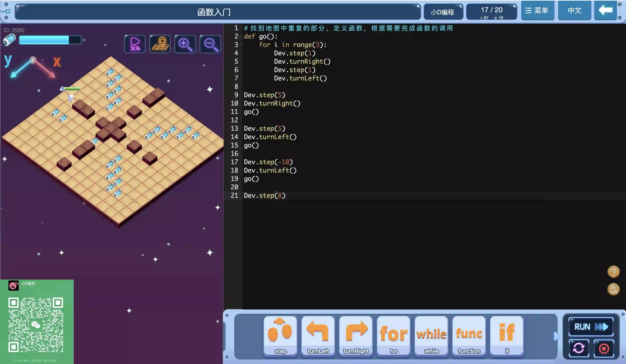626x364 pixels.
Task: Expand command palette with right arrow
Action: click(556, 336)
